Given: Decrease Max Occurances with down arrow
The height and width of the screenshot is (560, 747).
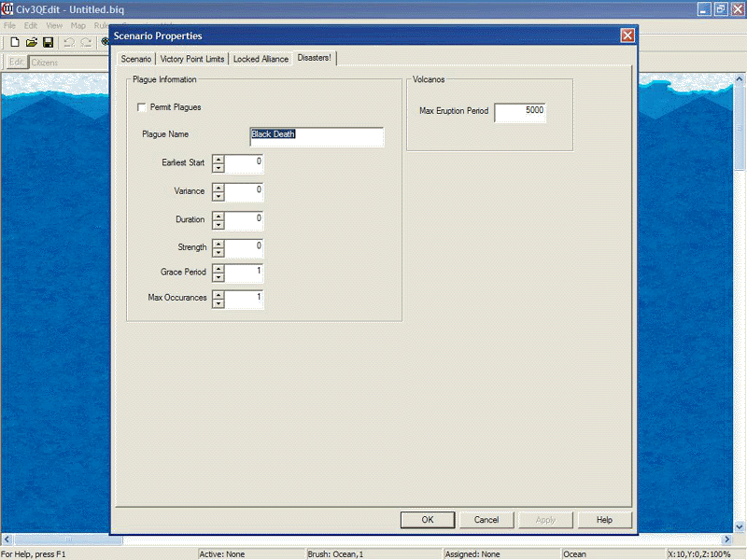Looking at the screenshot, I should click(x=218, y=304).
